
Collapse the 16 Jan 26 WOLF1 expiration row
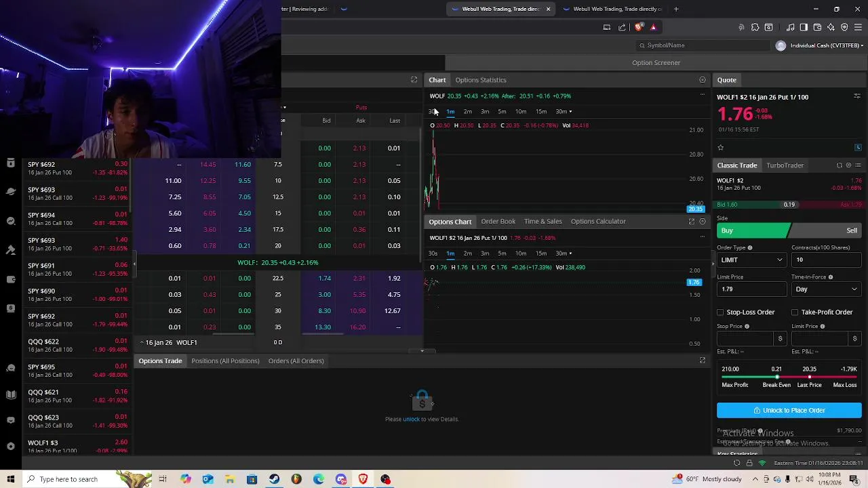click(142, 342)
